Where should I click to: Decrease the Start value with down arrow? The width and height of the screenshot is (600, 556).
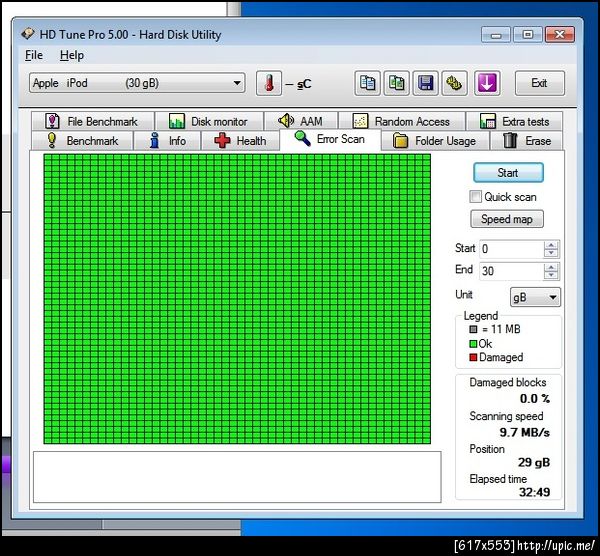point(551,253)
